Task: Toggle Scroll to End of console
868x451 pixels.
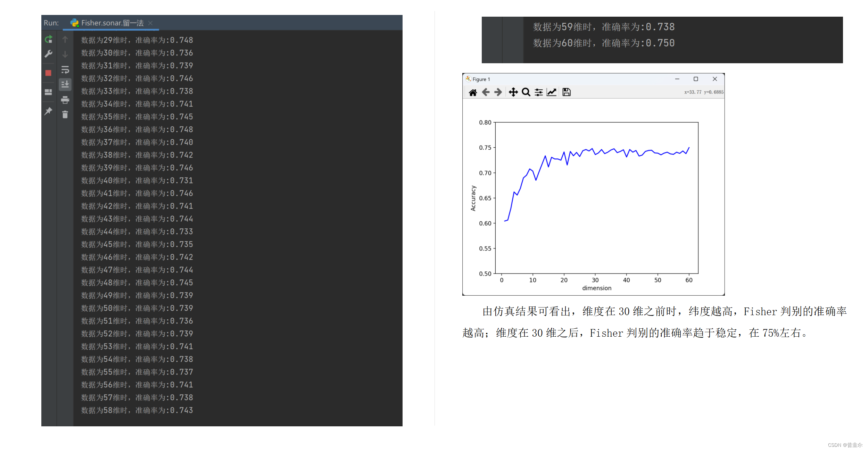Action: tap(65, 84)
